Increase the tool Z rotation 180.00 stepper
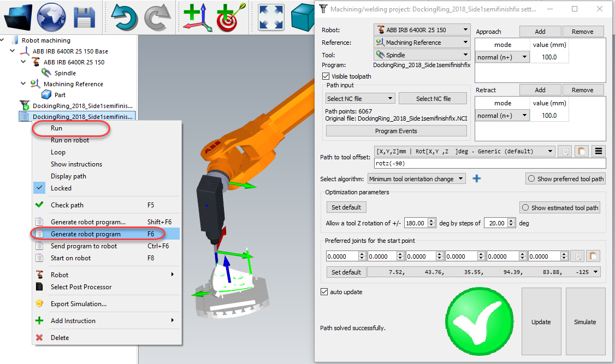 coord(431,220)
